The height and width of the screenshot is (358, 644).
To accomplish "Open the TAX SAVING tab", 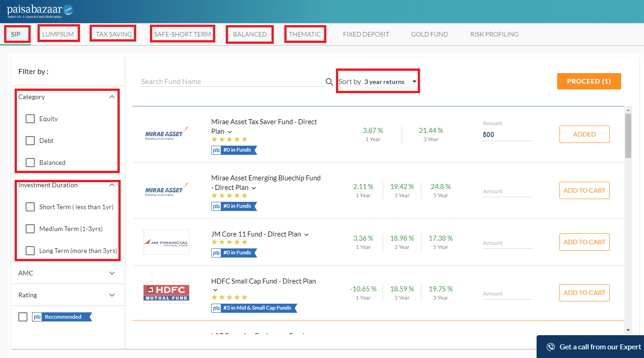I will pos(114,34).
